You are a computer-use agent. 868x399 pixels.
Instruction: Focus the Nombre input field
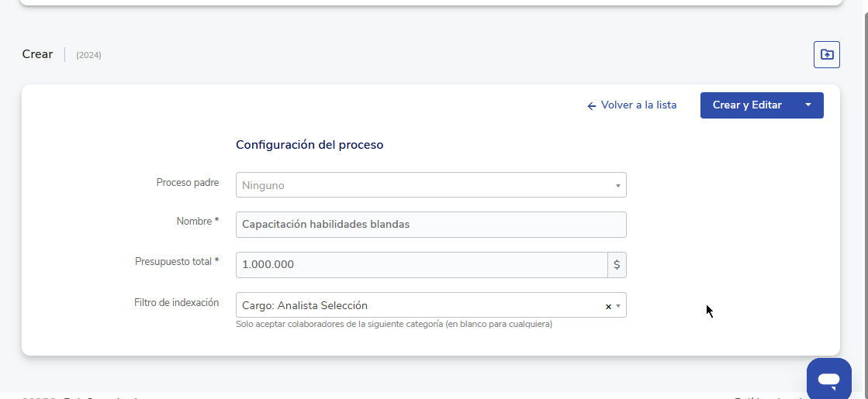431,225
